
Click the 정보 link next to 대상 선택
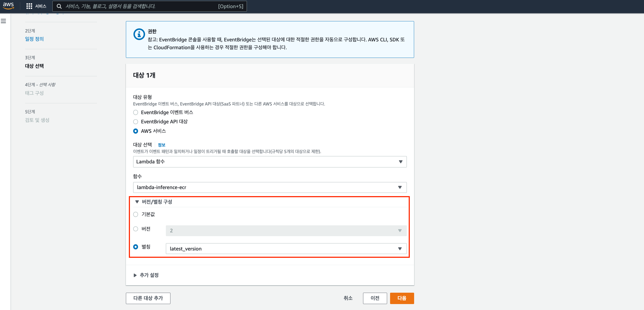click(x=162, y=145)
